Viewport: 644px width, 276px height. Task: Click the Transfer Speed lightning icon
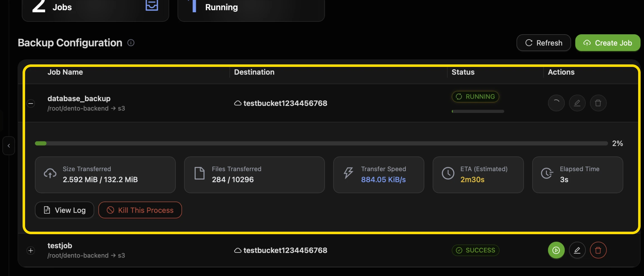(x=348, y=173)
